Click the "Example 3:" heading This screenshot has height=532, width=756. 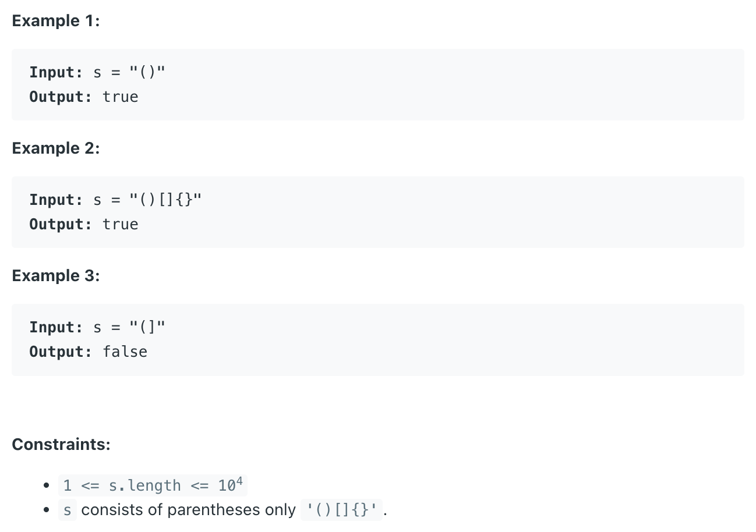point(56,276)
